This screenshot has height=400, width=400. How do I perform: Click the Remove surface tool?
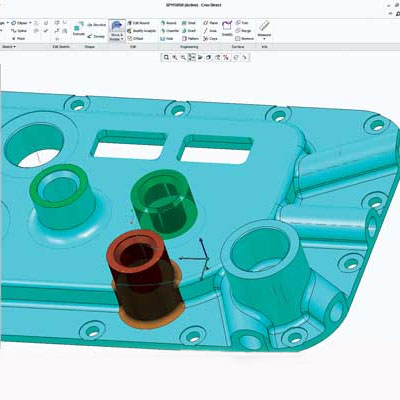point(245,39)
